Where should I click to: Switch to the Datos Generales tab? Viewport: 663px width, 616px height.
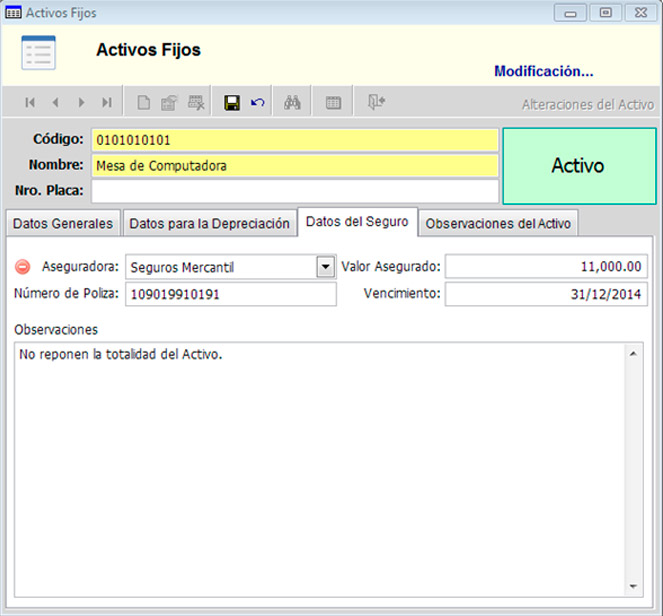point(62,224)
